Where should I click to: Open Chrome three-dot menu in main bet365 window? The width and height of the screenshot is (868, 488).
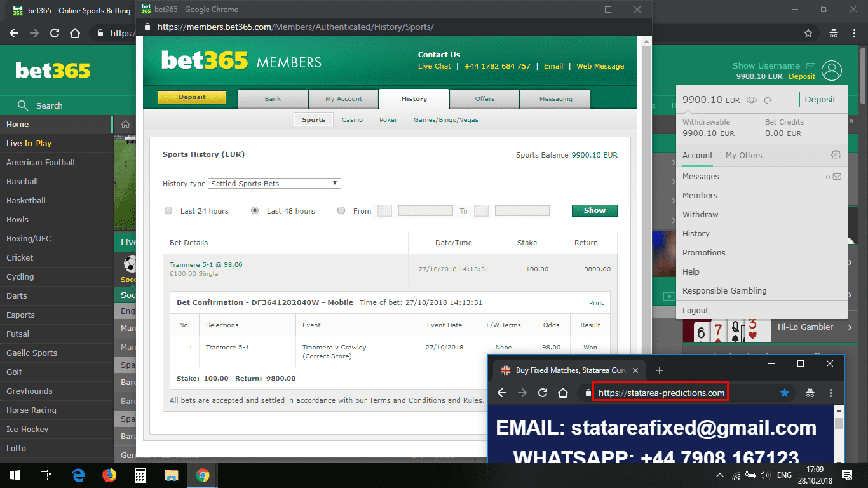pyautogui.click(x=855, y=33)
